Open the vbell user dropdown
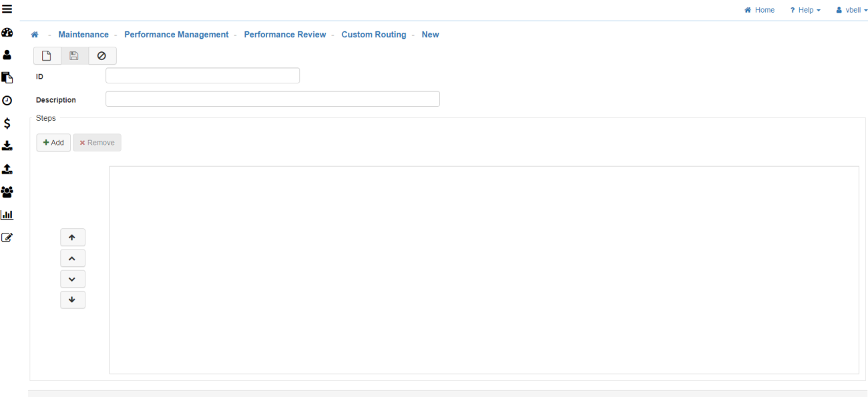Screen dimensions: 868x397 [x=851, y=10]
